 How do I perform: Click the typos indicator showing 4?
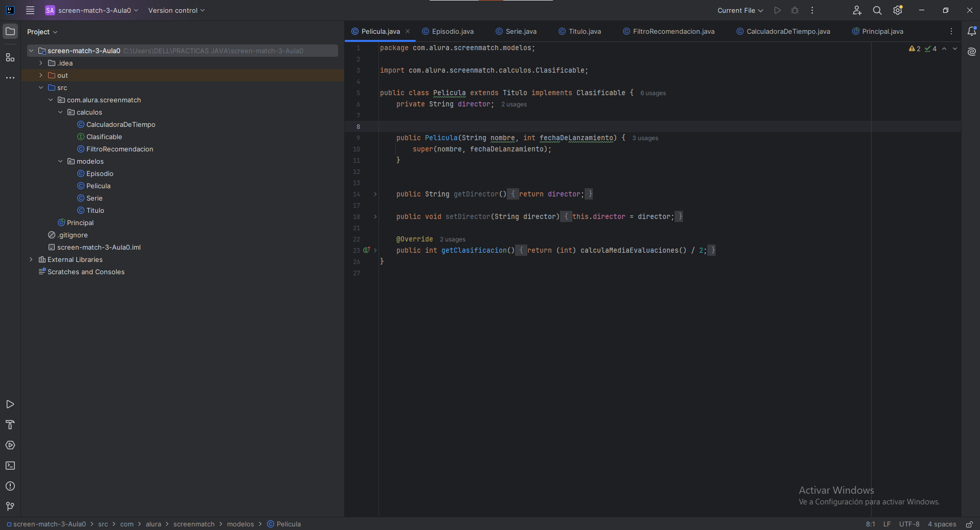(931, 49)
